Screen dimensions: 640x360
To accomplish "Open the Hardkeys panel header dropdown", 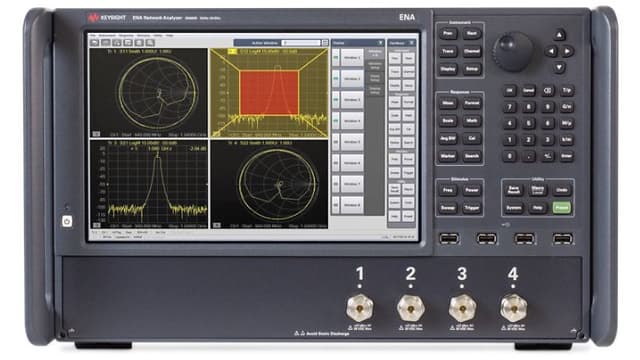I will coord(411,43).
